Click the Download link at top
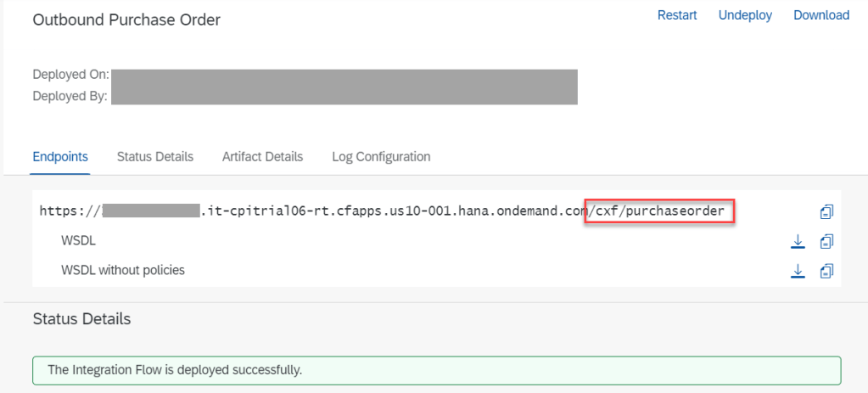868x393 pixels. click(x=821, y=15)
